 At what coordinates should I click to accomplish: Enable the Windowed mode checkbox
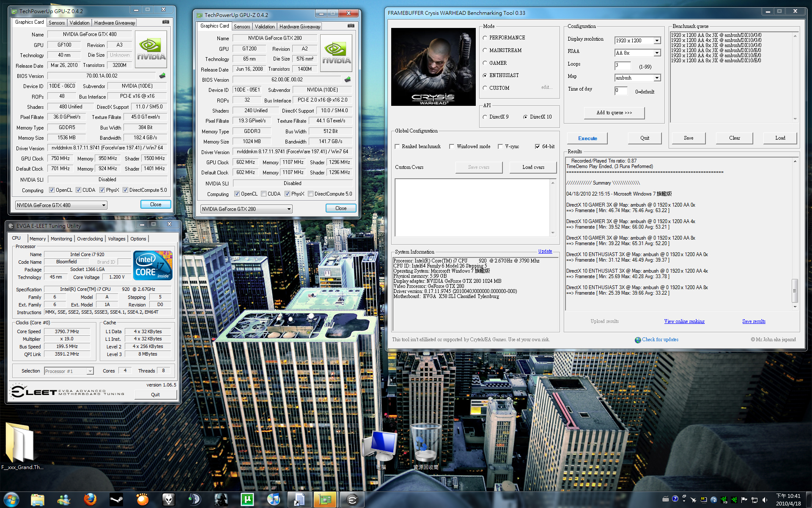coord(452,146)
